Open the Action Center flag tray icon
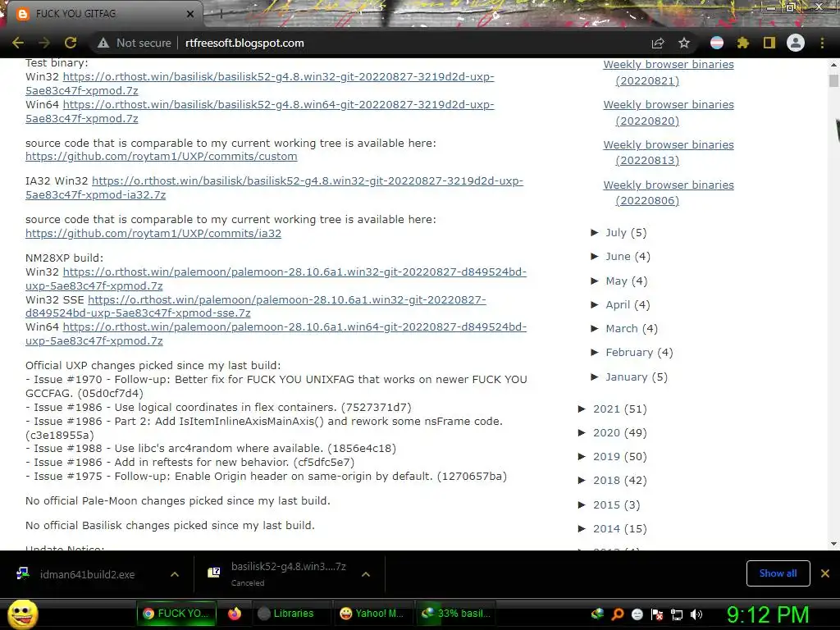840x630 pixels. pyautogui.click(x=657, y=614)
